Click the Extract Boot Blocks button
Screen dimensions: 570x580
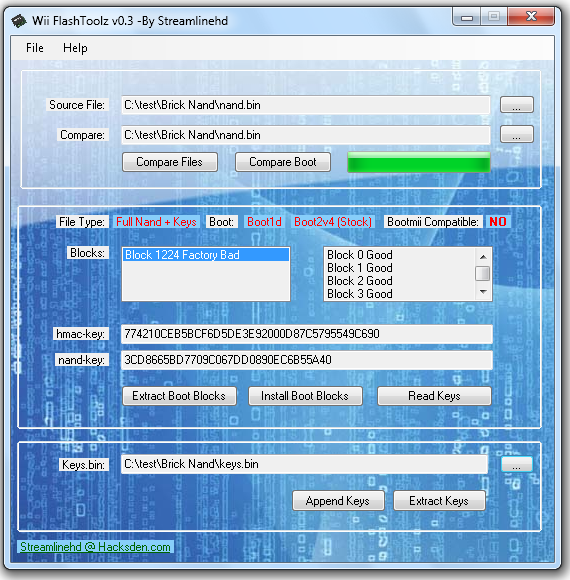tap(179, 396)
